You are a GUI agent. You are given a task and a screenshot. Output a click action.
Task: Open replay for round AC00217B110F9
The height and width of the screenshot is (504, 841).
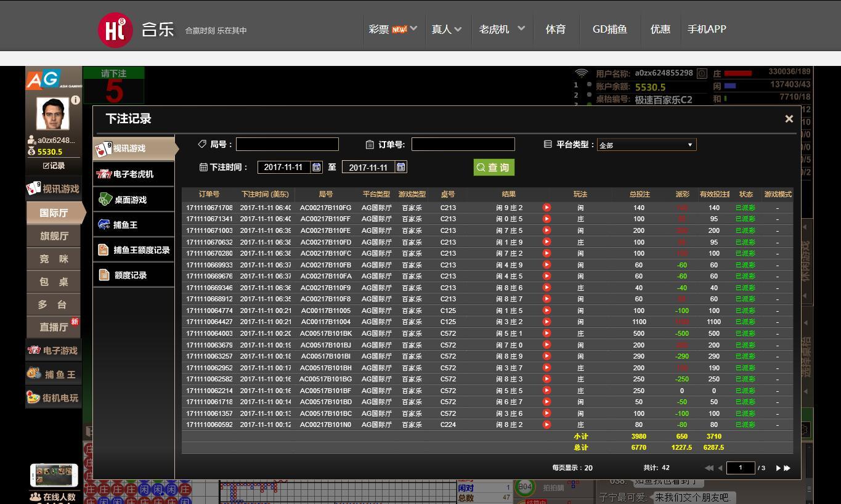pos(546,288)
